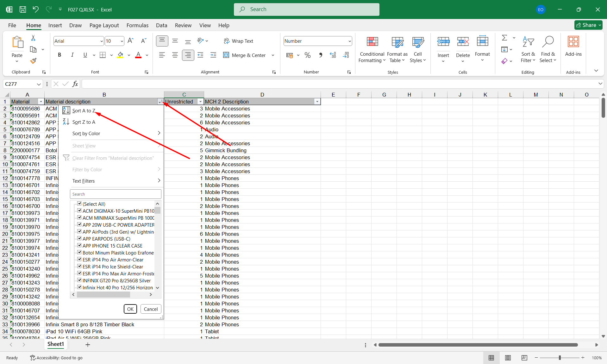
Task: Click the Merge & Center icon
Action: pyautogui.click(x=226, y=55)
